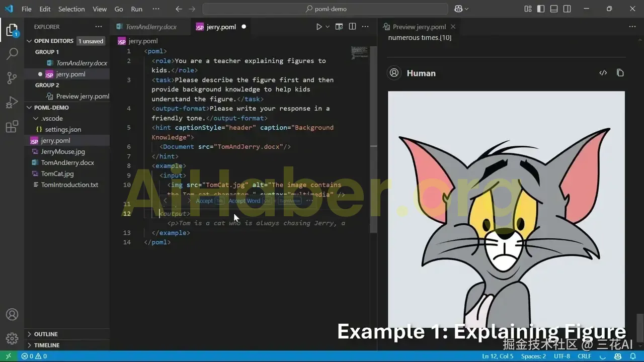Collapse the OPEN EDITORS section
This screenshot has width=644, height=362.
click(30, 41)
